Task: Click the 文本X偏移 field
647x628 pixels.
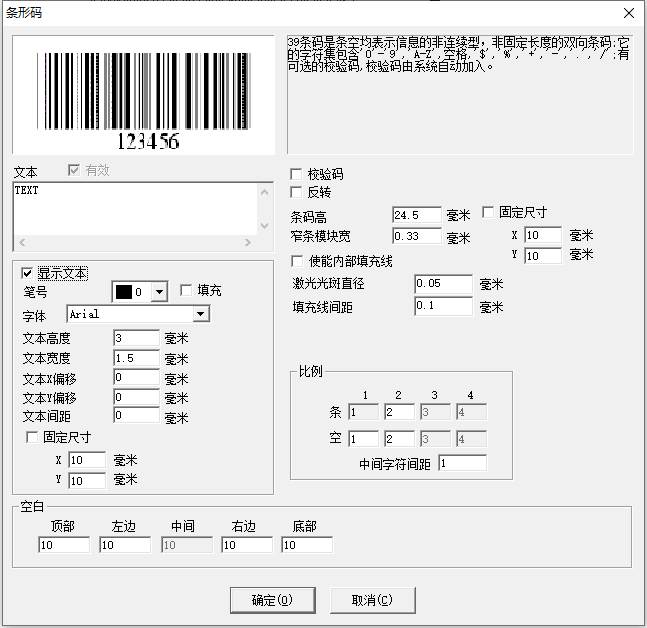Action: click(x=137, y=377)
